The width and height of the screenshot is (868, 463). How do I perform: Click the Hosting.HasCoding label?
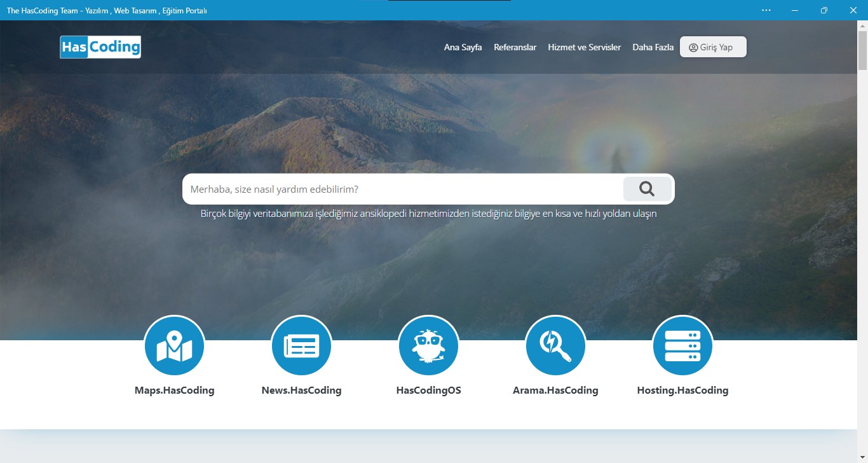pos(682,390)
